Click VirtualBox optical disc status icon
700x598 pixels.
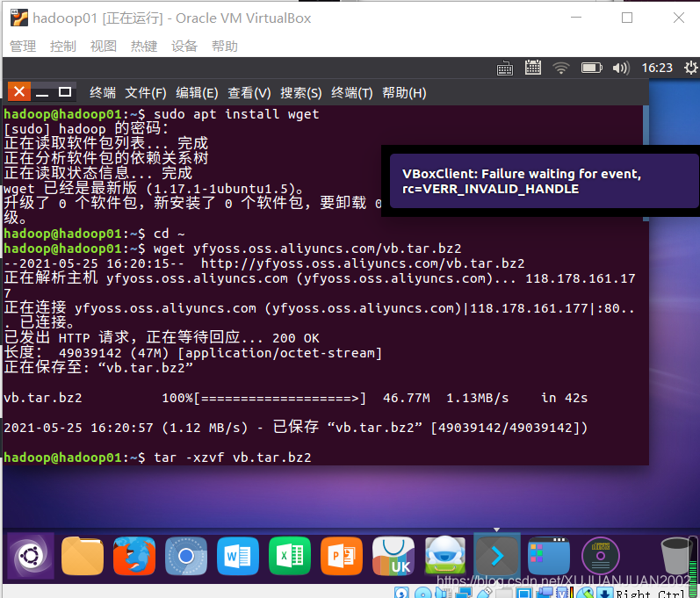[422, 594]
